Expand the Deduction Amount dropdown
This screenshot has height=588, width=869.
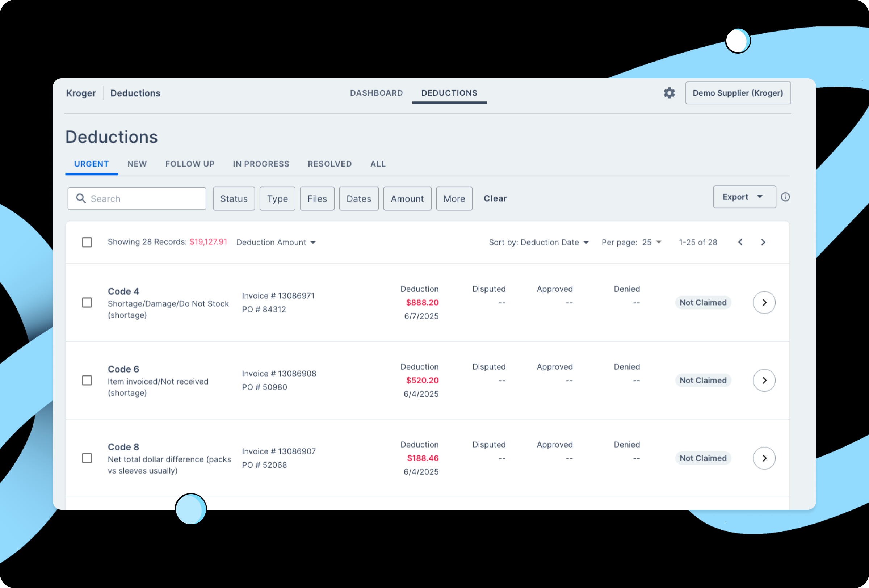pyautogui.click(x=276, y=242)
